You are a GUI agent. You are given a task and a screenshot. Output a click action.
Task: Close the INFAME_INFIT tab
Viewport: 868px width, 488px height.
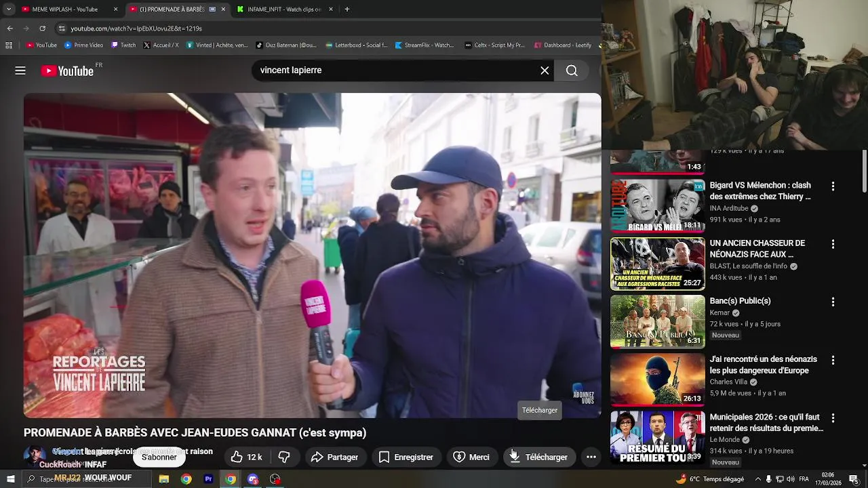pyautogui.click(x=331, y=9)
